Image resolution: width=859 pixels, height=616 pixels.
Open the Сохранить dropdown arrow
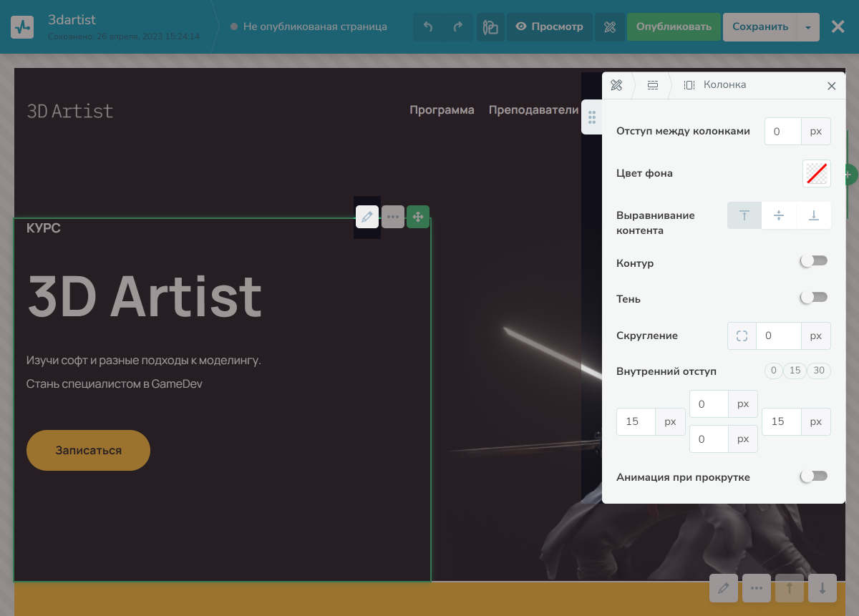[x=807, y=27]
